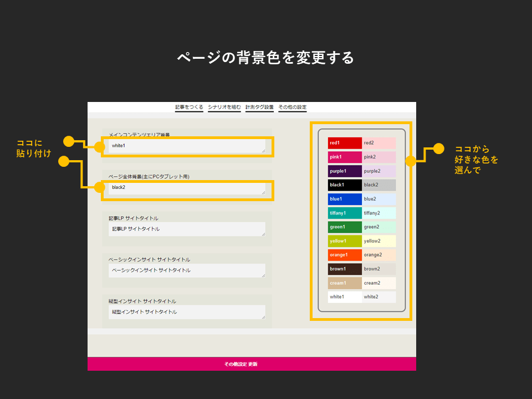Viewport: 532px width, 399px height.
Task: Focus the メインコンテンツエリア背景 field containing white1
Action: pos(187,146)
